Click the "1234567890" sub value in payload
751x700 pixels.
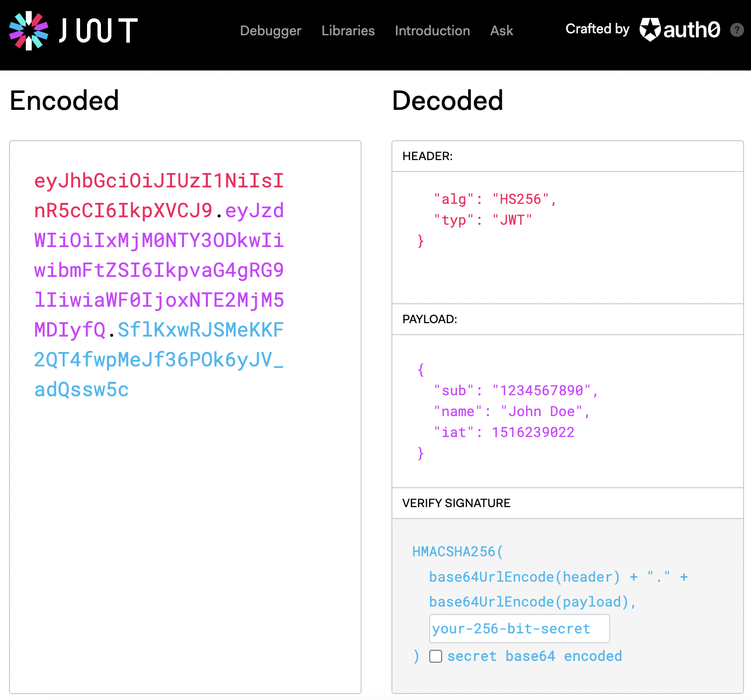click(x=541, y=391)
